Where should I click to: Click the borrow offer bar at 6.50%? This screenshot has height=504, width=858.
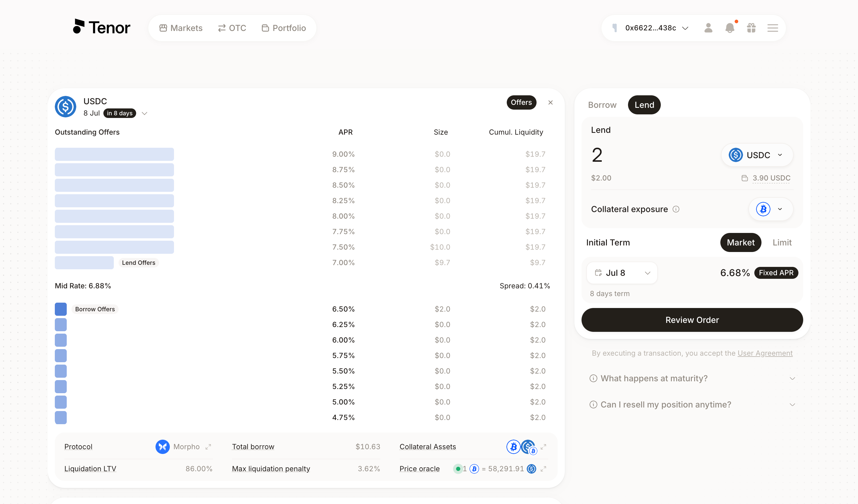[60, 309]
